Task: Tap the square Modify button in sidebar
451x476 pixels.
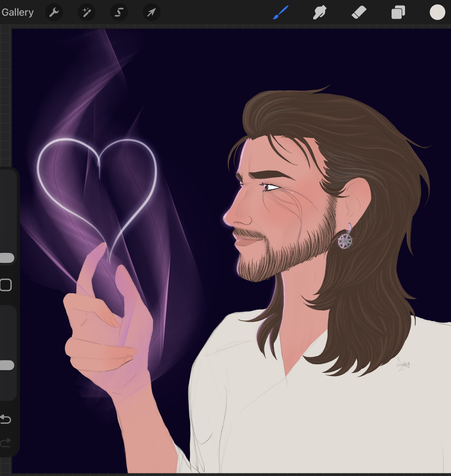Action: pos(6,285)
